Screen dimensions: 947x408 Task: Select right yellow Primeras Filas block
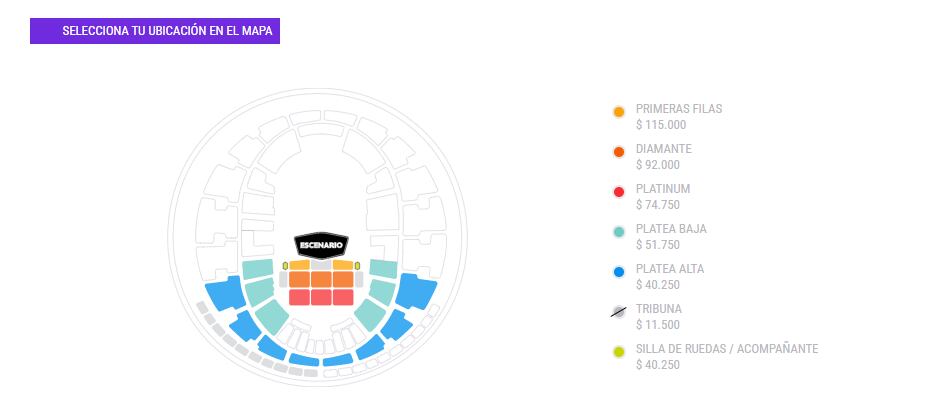click(x=343, y=265)
